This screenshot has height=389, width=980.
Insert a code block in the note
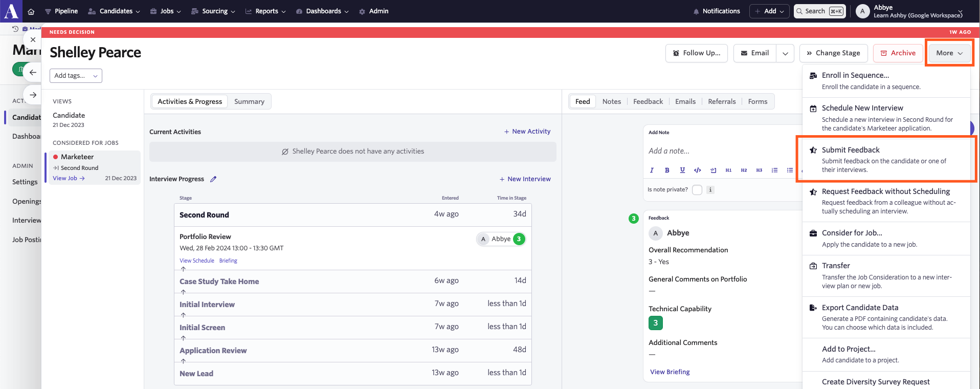(713, 170)
